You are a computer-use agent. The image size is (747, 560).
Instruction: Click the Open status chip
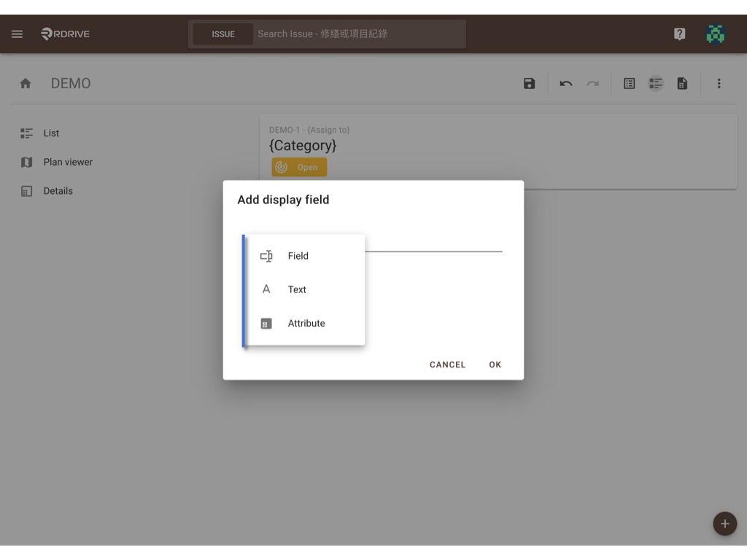click(x=299, y=167)
